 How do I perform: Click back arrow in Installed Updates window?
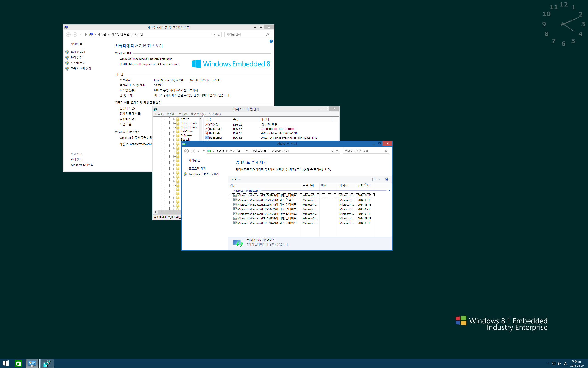click(186, 151)
